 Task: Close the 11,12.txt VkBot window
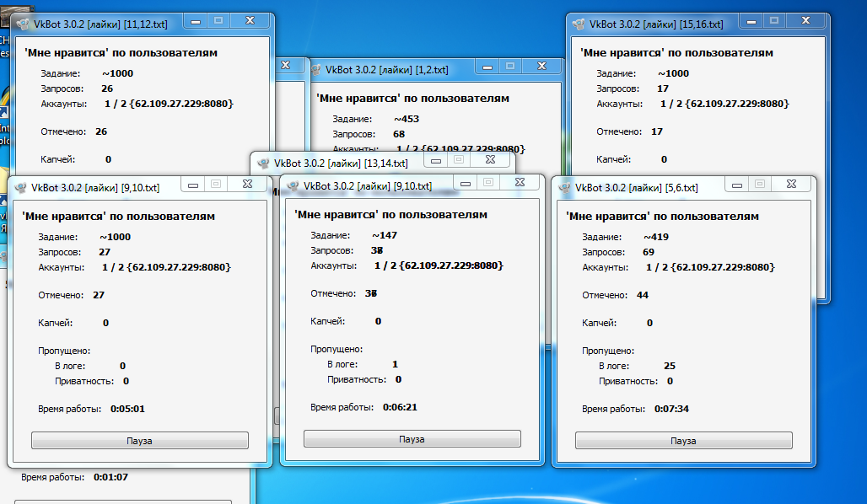tap(250, 20)
